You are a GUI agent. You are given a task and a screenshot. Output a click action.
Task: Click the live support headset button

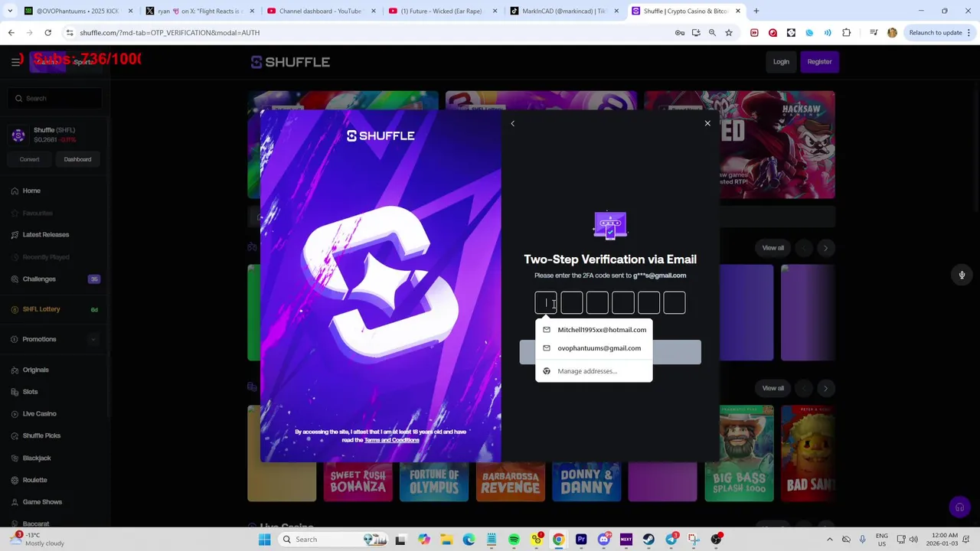click(x=959, y=507)
